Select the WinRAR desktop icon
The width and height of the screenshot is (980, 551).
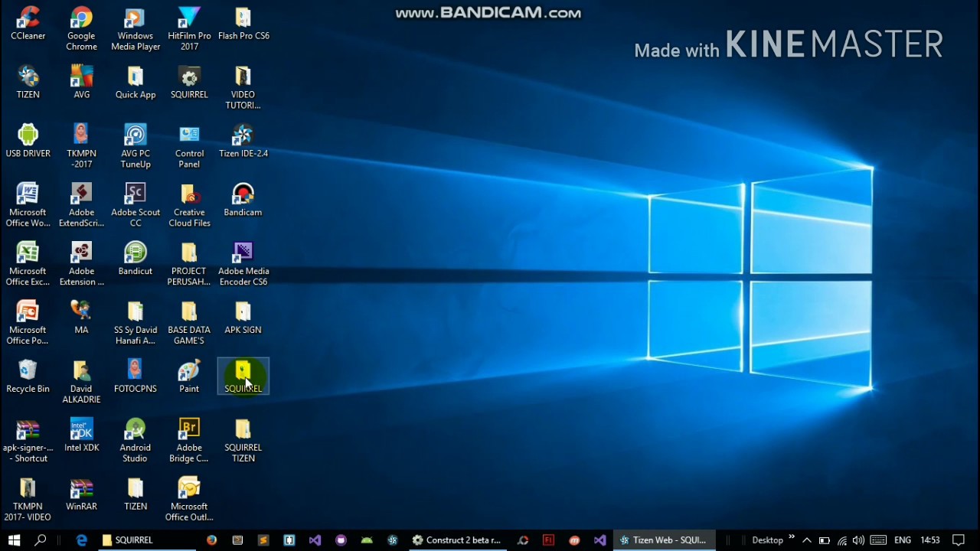81,494
